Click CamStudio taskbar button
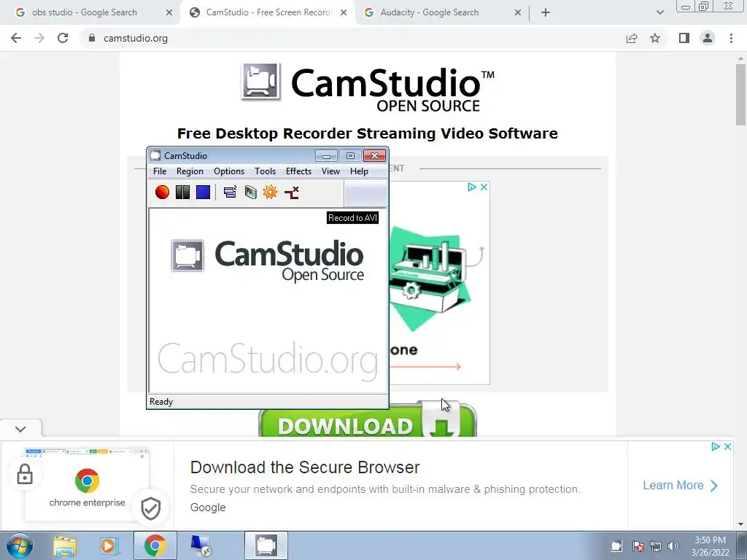This screenshot has width=747, height=560. pyautogui.click(x=266, y=545)
